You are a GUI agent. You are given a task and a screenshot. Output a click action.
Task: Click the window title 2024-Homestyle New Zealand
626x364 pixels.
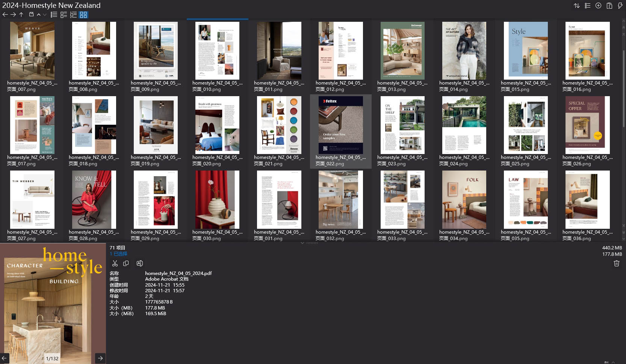(x=51, y=5)
